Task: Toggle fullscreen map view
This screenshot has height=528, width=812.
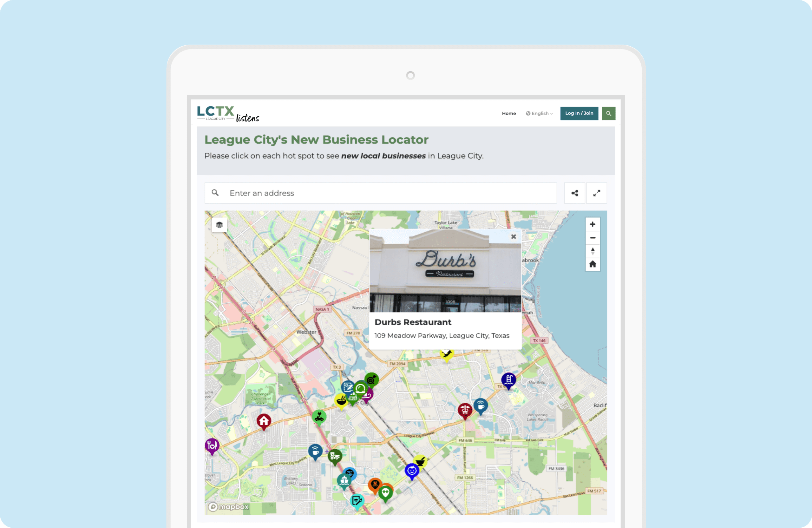Action: [x=596, y=193]
